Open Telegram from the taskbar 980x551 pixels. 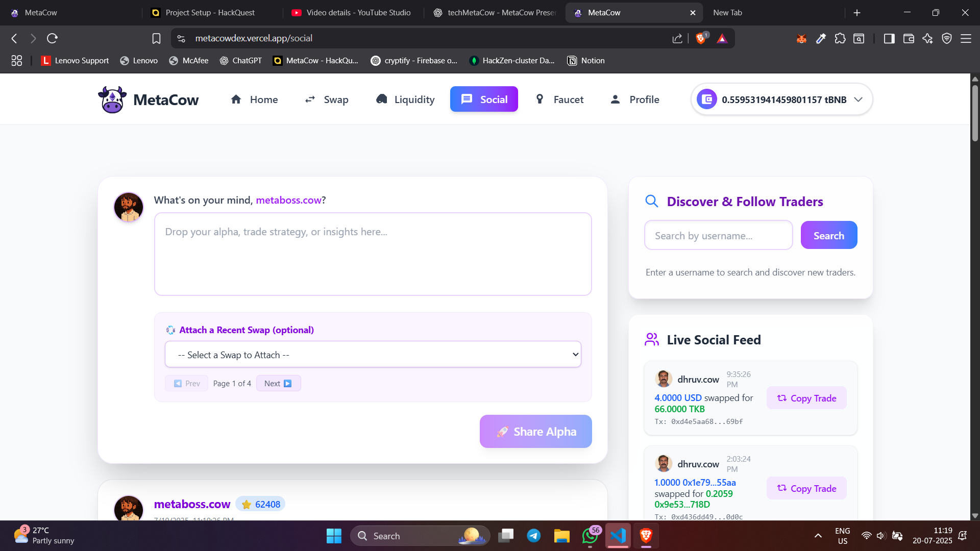coord(534,536)
